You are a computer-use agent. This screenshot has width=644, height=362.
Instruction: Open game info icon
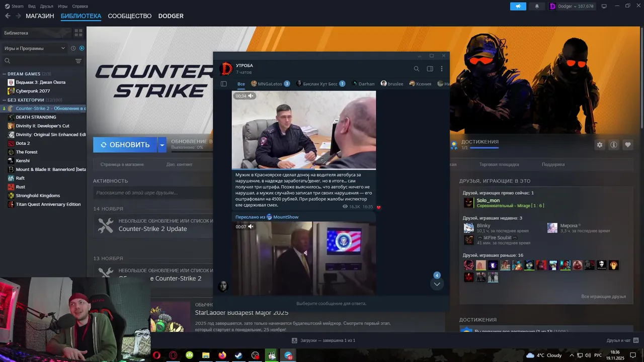coord(614,145)
